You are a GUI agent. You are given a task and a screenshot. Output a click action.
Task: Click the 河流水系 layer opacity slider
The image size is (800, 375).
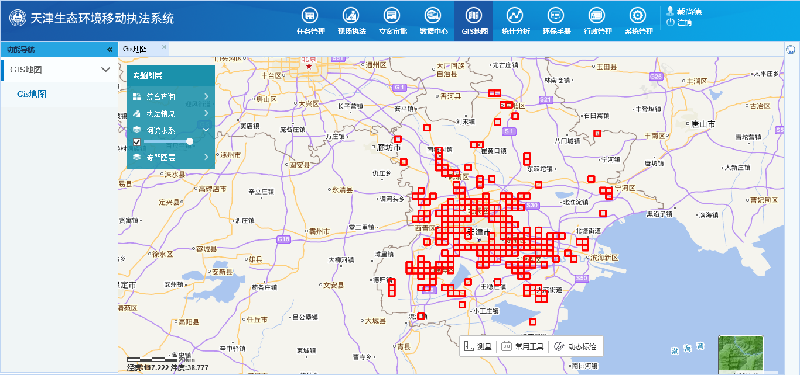pos(167,141)
